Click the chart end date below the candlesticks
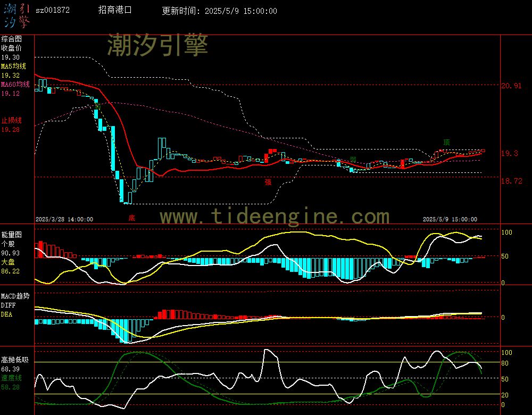Viewport: 532px width, 415px height. [x=450, y=220]
